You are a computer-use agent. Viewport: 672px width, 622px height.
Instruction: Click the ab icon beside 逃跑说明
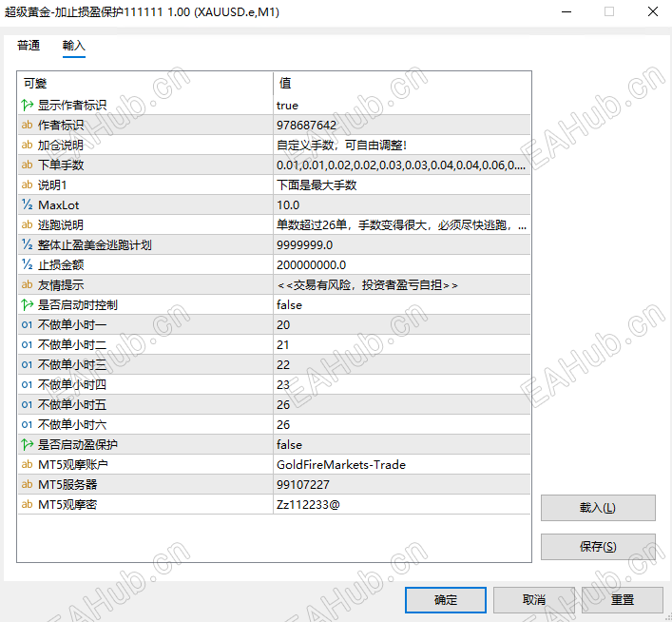tap(27, 224)
